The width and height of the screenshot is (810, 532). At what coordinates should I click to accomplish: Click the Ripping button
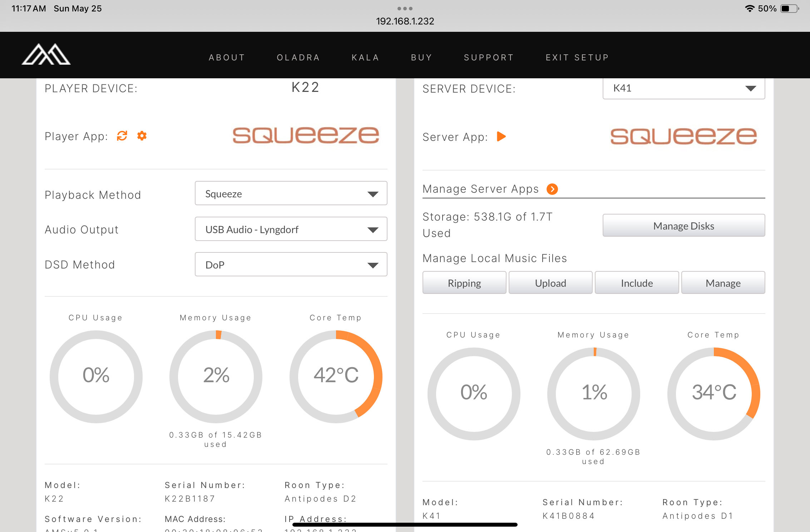click(464, 283)
